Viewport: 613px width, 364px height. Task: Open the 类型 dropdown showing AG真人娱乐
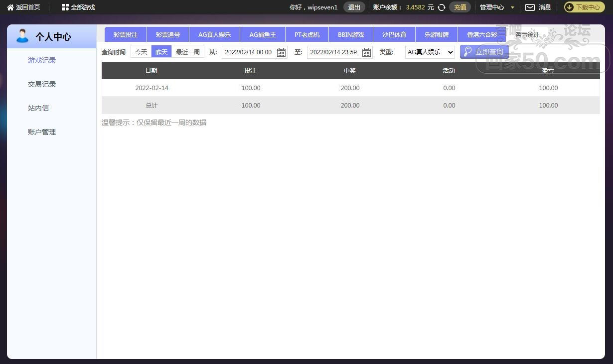click(430, 52)
